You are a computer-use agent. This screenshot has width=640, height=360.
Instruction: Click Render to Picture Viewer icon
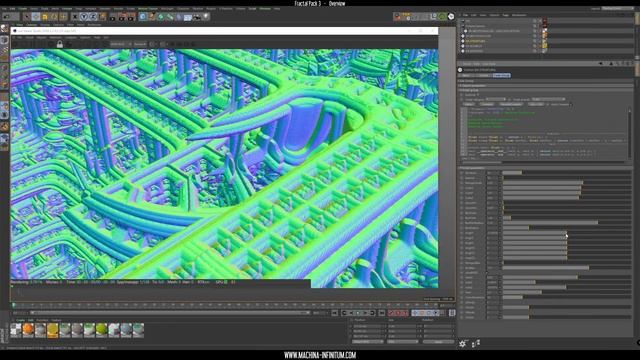(122, 17)
